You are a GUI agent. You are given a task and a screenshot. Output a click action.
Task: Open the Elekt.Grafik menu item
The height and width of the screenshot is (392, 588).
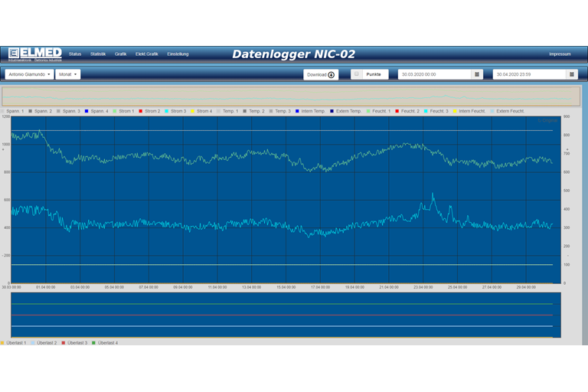click(146, 54)
